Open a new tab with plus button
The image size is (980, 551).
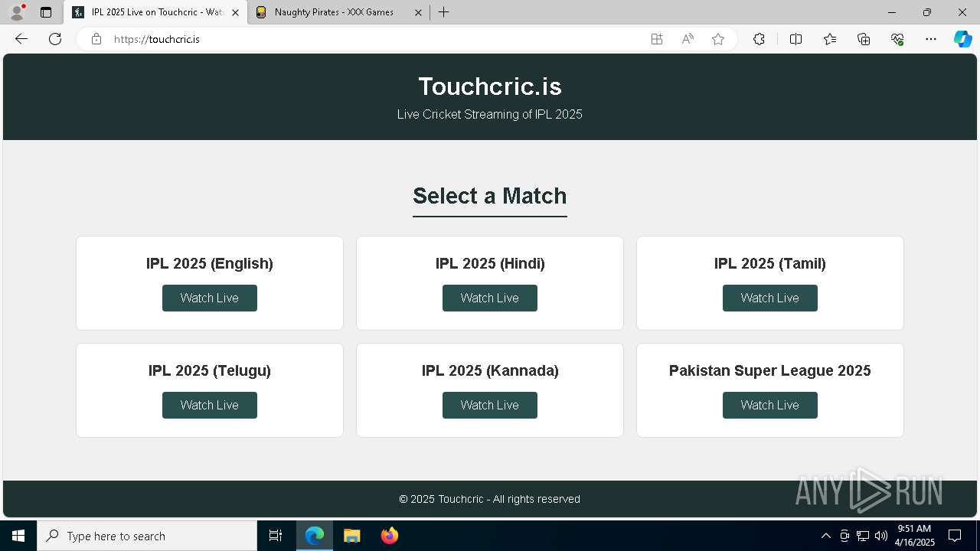(444, 12)
